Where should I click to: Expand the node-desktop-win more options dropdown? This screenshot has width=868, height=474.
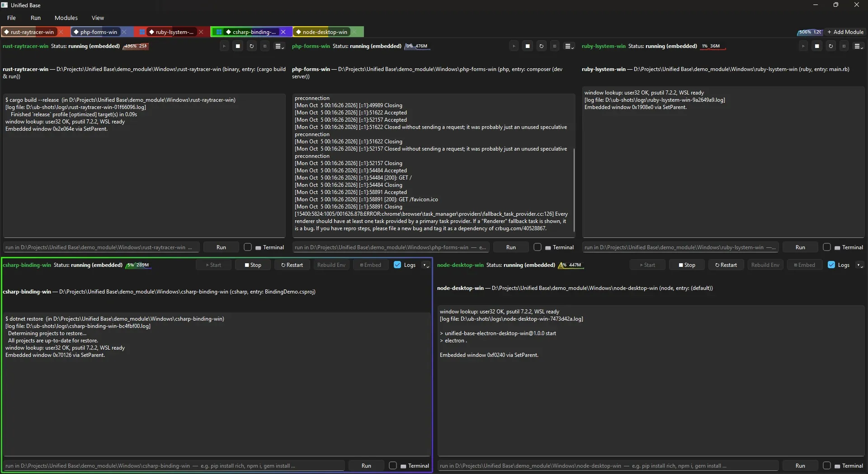coord(860,265)
